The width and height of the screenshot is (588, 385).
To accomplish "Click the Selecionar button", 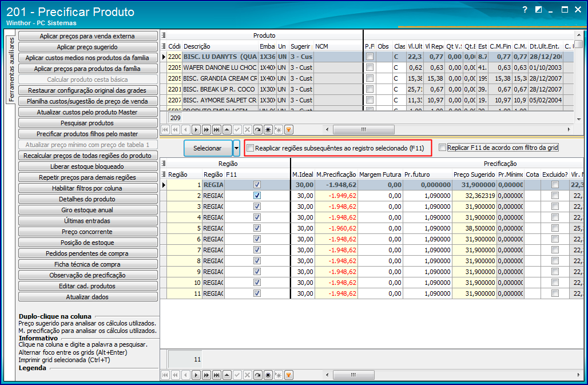I will 208,148.
